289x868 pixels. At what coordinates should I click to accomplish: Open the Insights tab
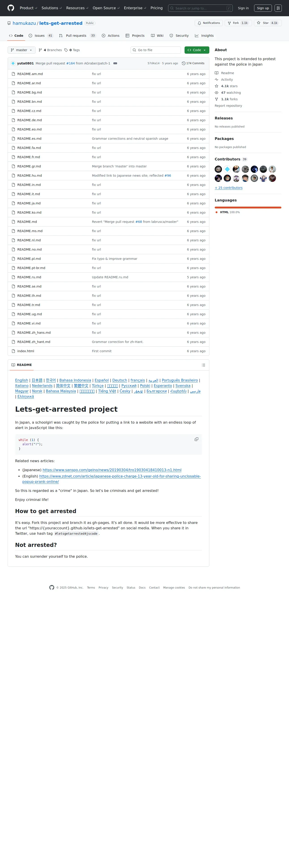[x=204, y=35]
